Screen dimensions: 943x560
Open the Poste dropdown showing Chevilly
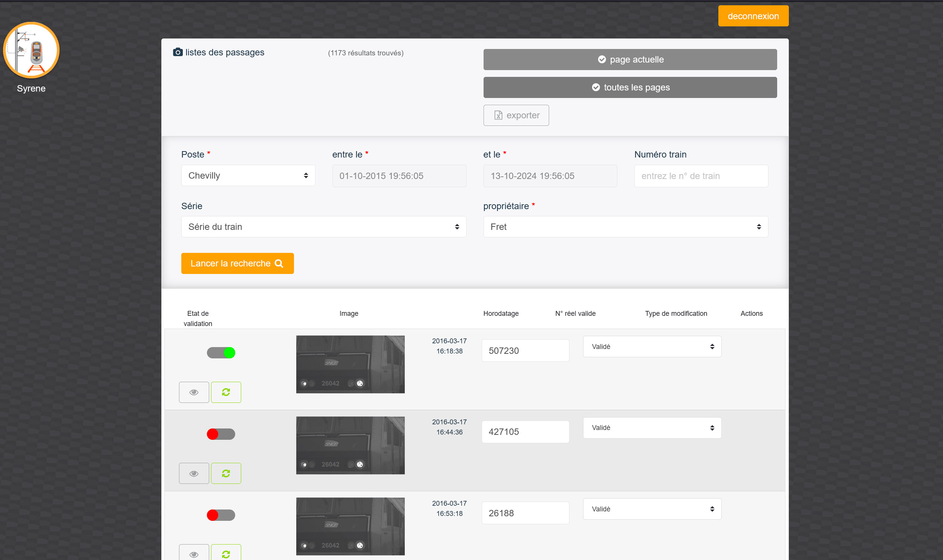tap(248, 176)
